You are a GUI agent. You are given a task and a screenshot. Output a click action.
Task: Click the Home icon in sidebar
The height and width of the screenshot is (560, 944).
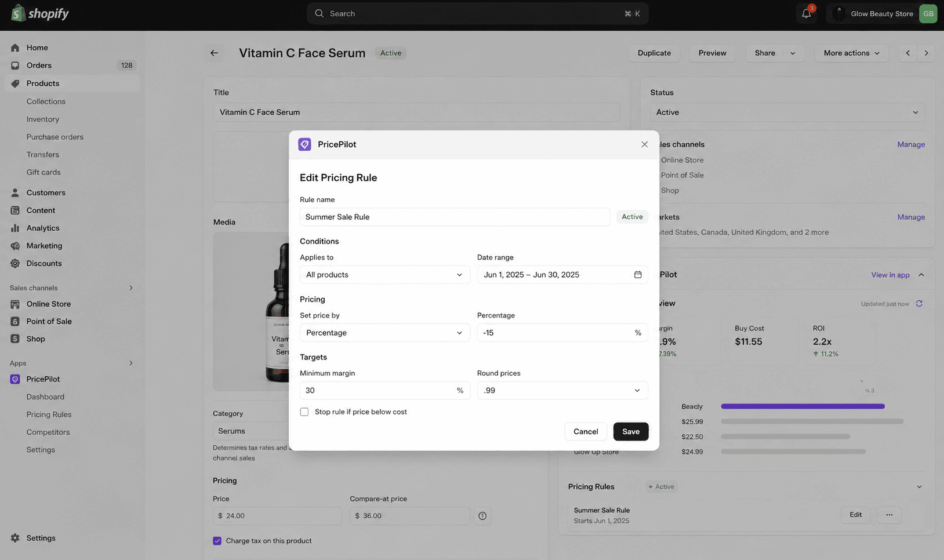tap(15, 48)
